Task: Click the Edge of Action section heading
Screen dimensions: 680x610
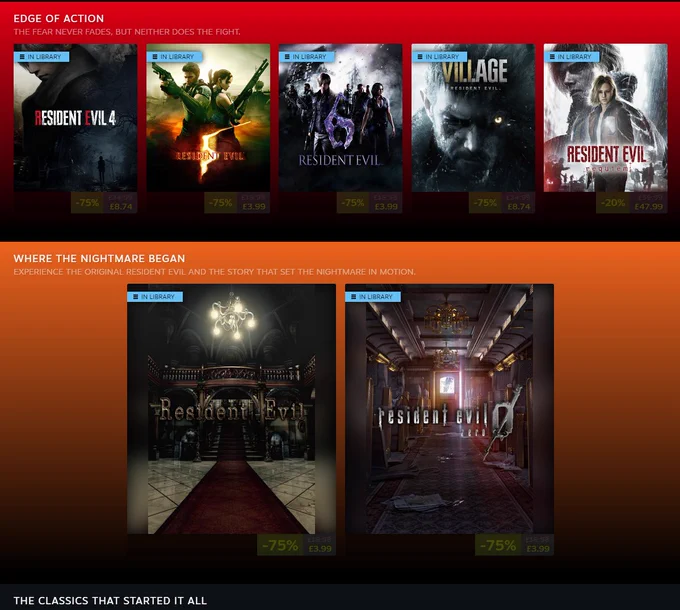Action: point(59,19)
